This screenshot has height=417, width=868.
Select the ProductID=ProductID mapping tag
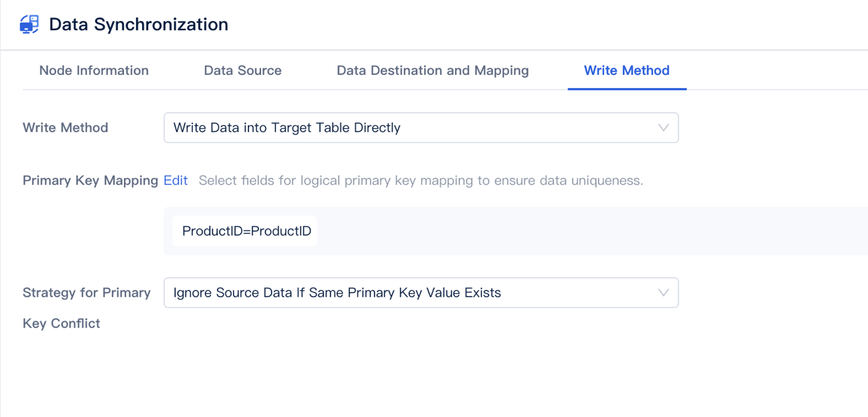point(244,230)
